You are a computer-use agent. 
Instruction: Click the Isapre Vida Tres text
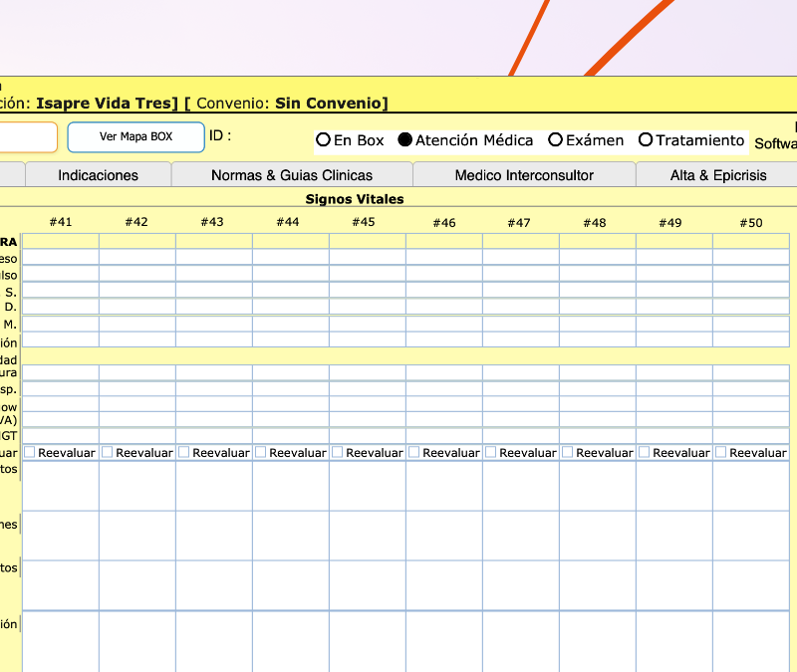coord(104,104)
